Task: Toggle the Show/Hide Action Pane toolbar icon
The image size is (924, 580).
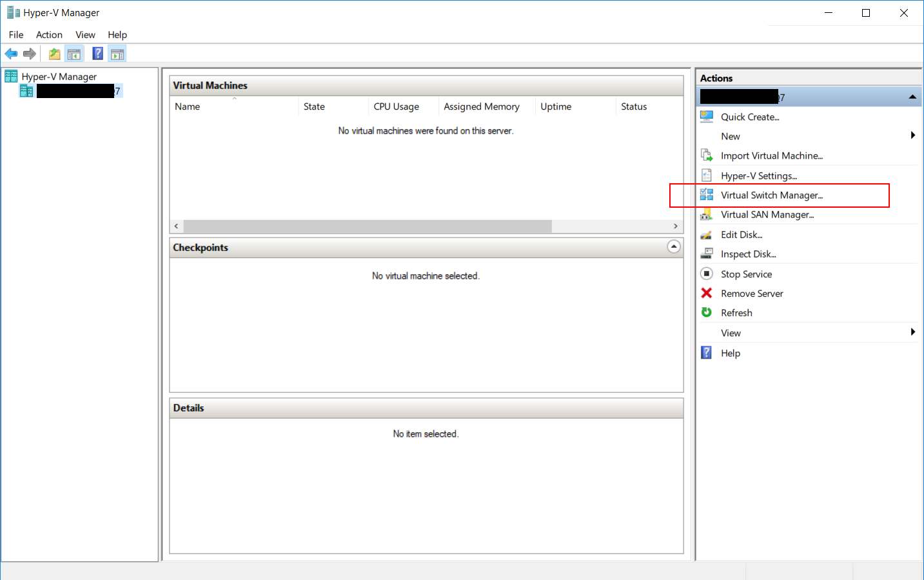Action: pos(117,54)
